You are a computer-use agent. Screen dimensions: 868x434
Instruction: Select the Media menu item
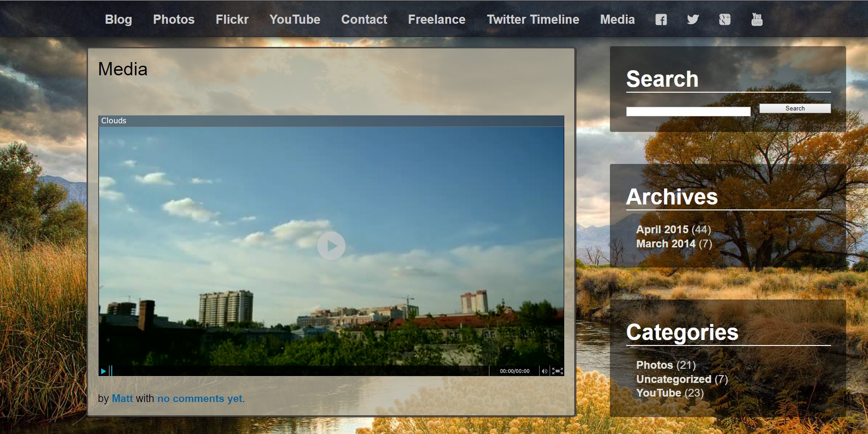coord(618,19)
